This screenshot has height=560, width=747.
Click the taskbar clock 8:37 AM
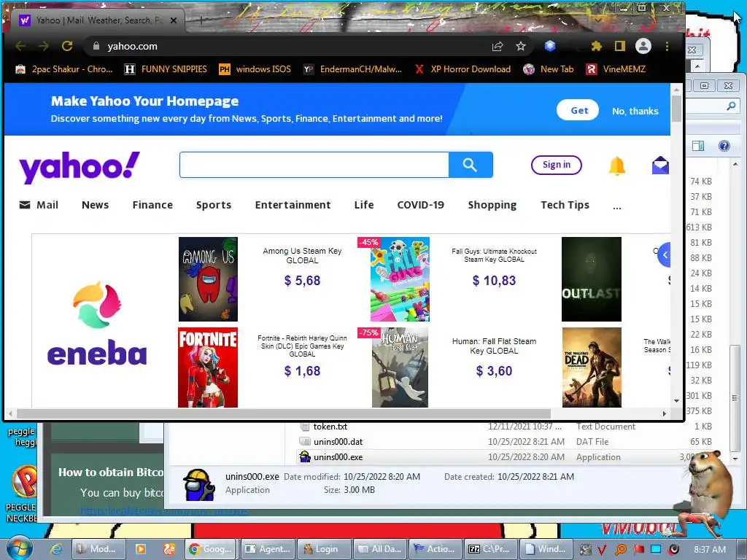(710, 550)
